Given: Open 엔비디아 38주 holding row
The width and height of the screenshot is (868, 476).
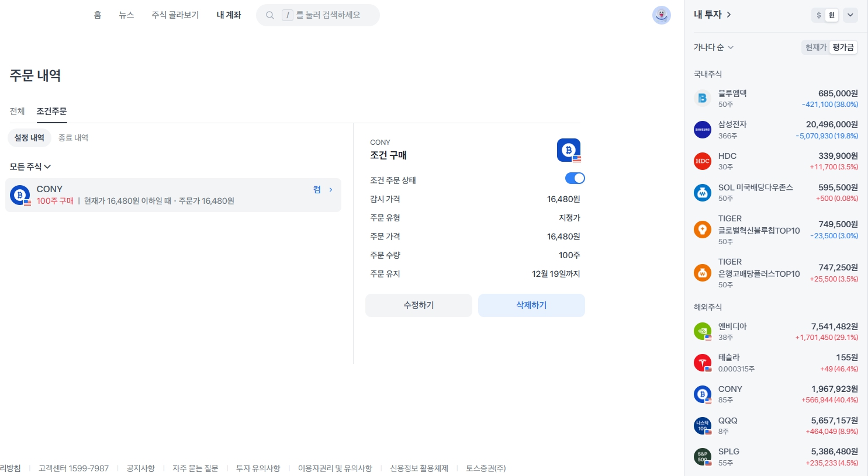Looking at the screenshot, I should tap(776, 332).
